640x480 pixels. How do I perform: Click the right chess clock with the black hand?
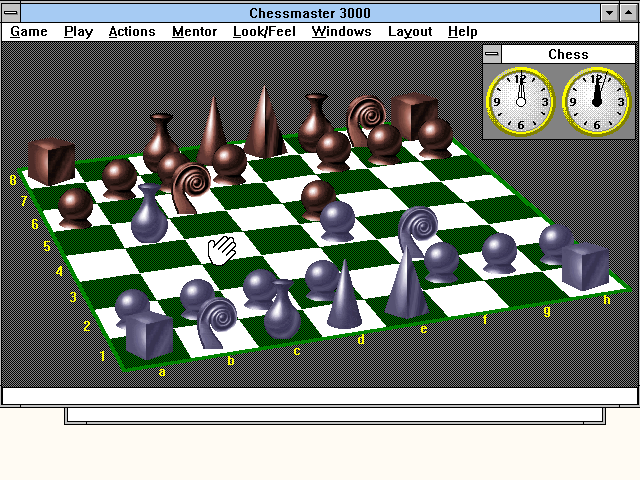596,102
